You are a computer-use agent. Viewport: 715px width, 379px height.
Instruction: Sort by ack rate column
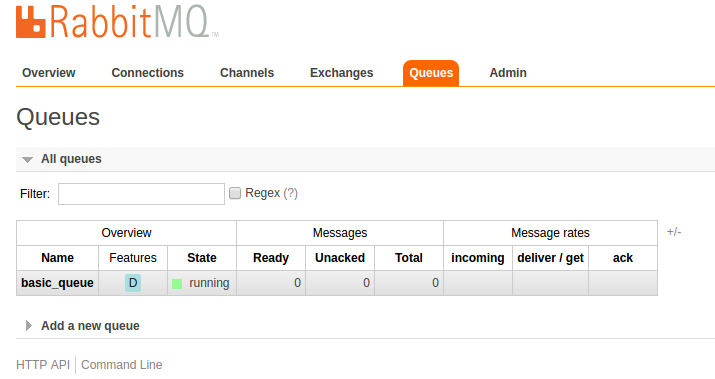[623, 258]
